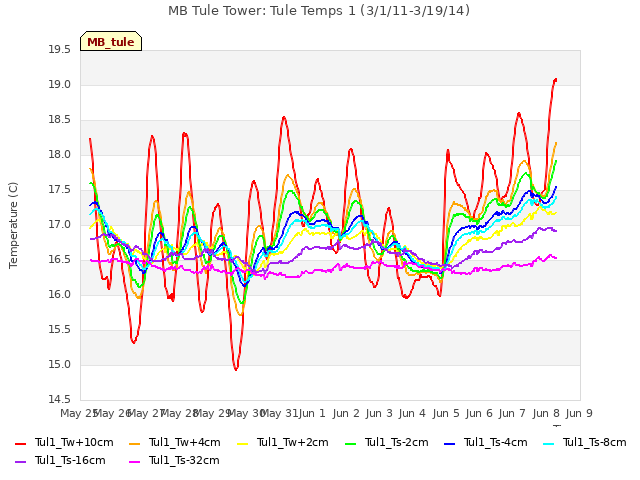The width and height of the screenshot is (640, 480).
Task: Click the Jun 7 x-axis date label
Action: [x=513, y=413]
